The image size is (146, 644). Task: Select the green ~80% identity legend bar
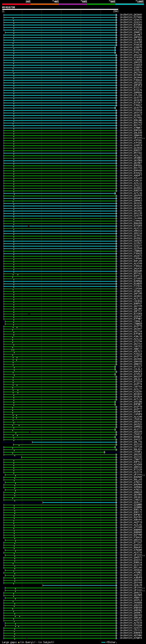(101, 4)
